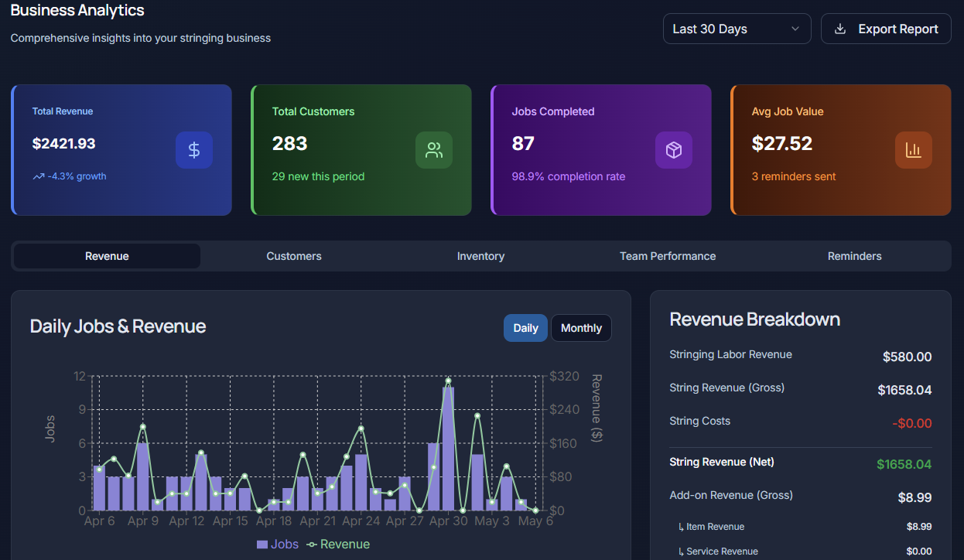The image size is (964, 560).
Task: Click the dollar sign icon in Total Revenue
Action: (194, 150)
